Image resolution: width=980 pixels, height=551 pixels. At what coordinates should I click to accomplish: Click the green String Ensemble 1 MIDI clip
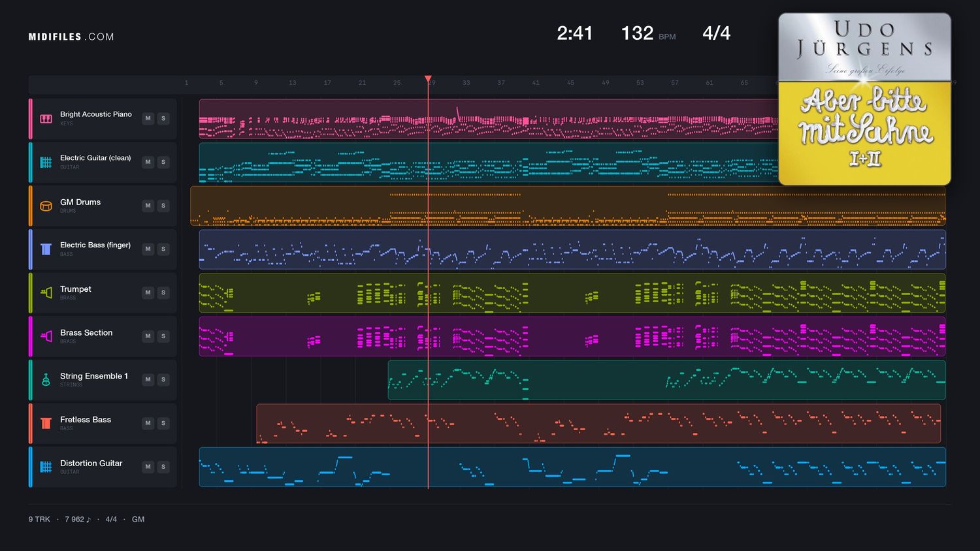tap(666, 380)
